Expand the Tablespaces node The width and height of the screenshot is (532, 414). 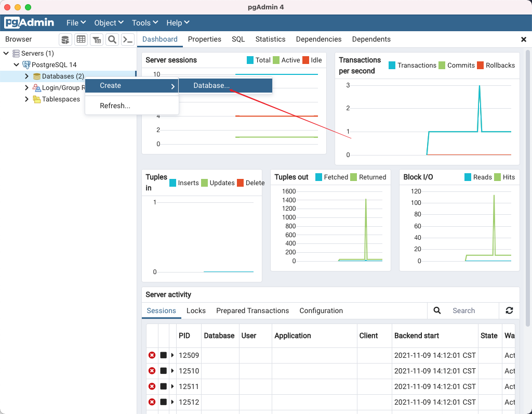pyautogui.click(x=26, y=99)
